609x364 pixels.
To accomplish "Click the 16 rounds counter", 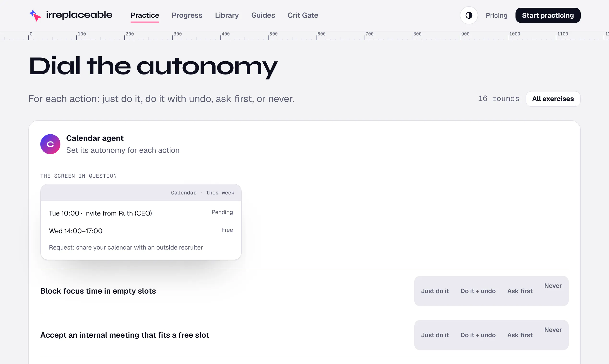I will pos(498,99).
